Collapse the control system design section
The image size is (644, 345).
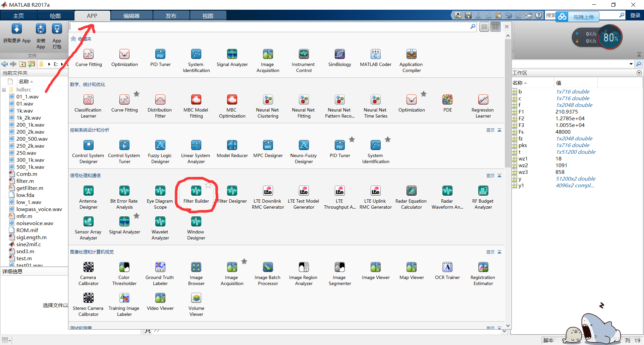point(499,130)
